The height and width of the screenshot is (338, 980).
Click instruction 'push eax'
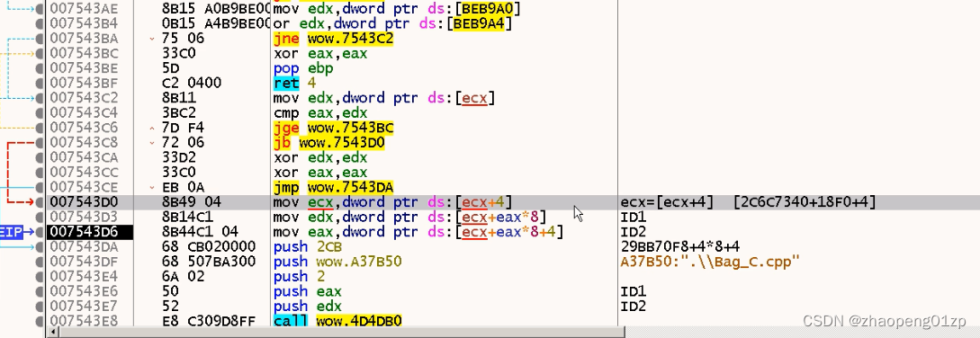pyautogui.click(x=308, y=292)
